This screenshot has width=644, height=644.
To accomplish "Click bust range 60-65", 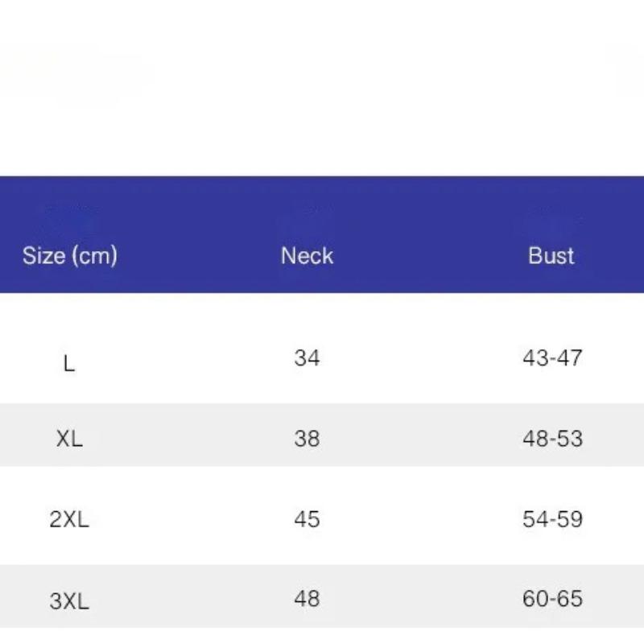I will point(552,599).
